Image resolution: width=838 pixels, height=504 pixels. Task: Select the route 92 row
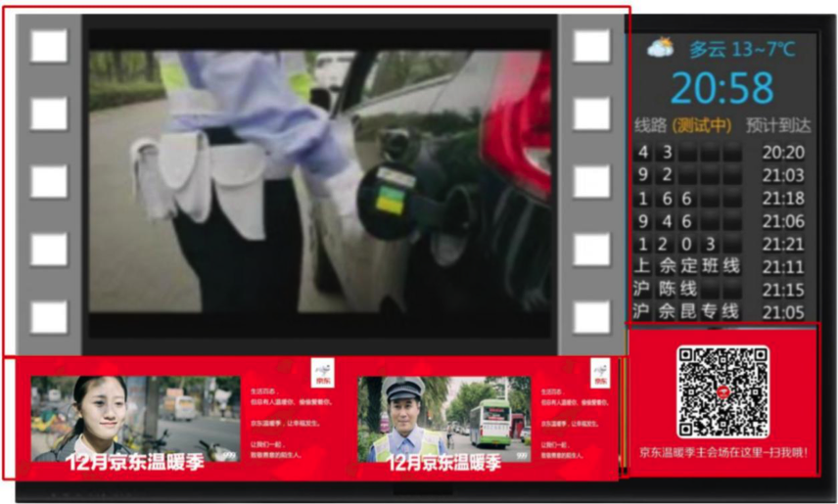click(721, 175)
